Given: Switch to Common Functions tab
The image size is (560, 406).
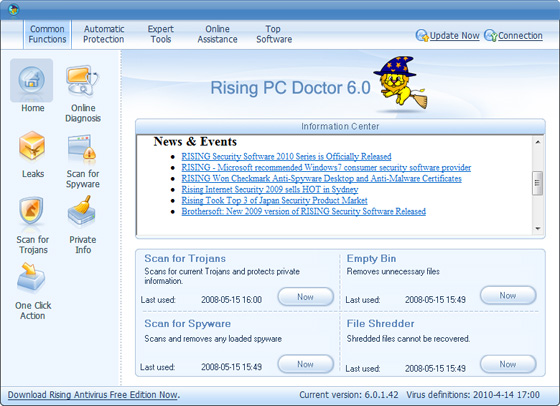Looking at the screenshot, I should pyautogui.click(x=48, y=34).
